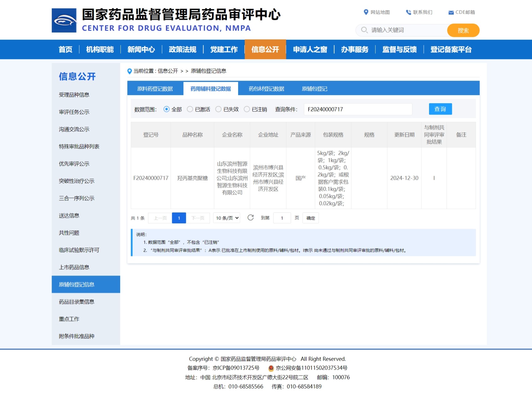
Task: Click the orange 搜索 button
Action: (463, 30)
